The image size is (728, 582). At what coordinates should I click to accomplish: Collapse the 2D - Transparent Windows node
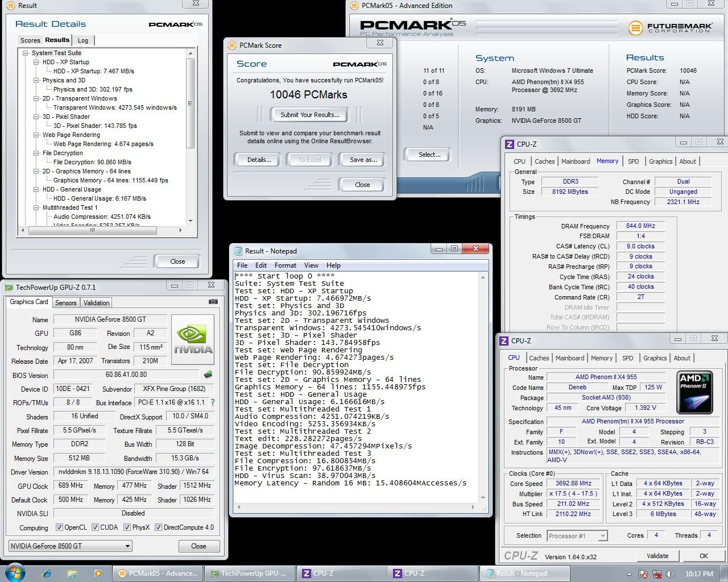(36, 98)
